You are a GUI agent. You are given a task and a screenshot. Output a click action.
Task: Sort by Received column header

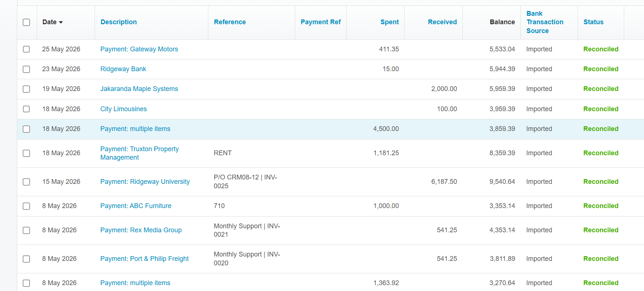point(442,22)
